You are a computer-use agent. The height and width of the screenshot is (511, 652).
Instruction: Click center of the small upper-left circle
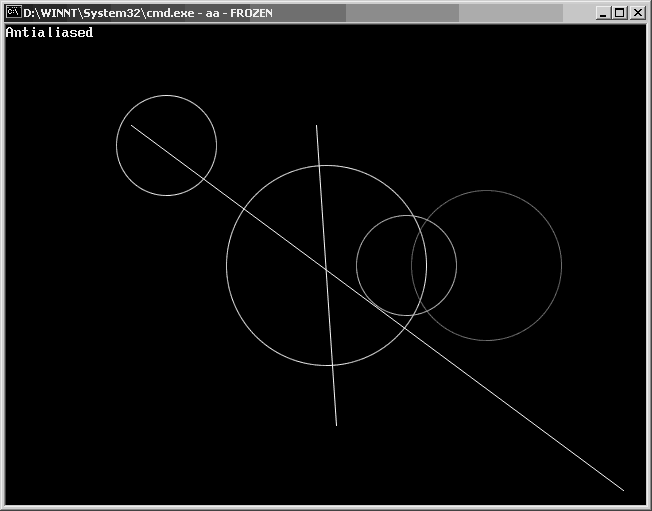tap(166, 146)
